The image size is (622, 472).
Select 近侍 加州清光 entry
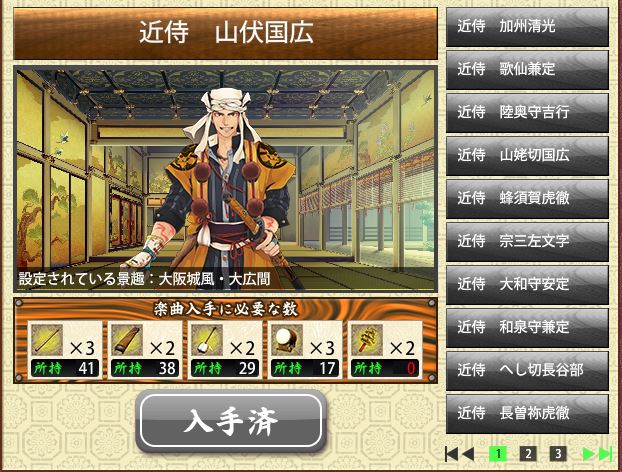(527, 27)
